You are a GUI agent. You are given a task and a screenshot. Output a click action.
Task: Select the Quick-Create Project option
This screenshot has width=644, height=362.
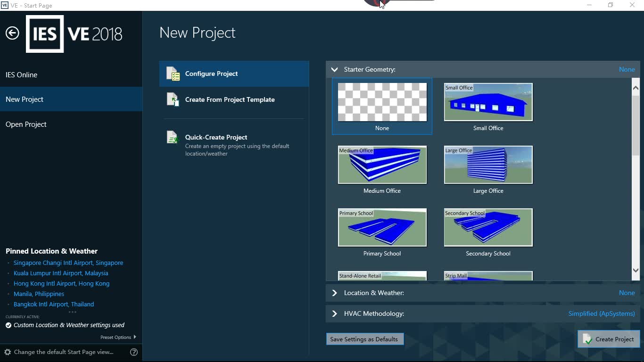coord(234,145)
